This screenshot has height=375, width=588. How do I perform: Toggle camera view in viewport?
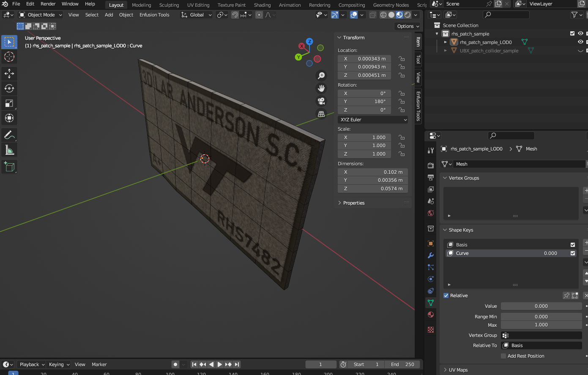321,101
